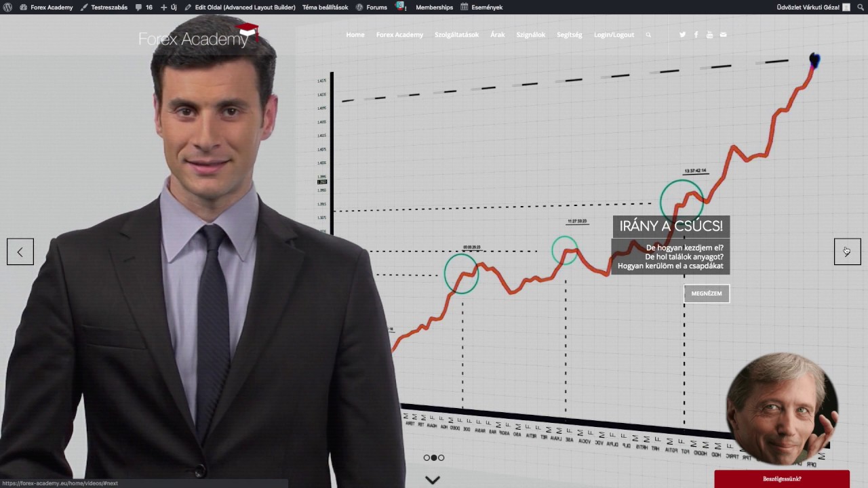The height and width of the screenshot is (488, 868).
Task: Click user avatar in admin bar
Action: click(x=846, y=7)
